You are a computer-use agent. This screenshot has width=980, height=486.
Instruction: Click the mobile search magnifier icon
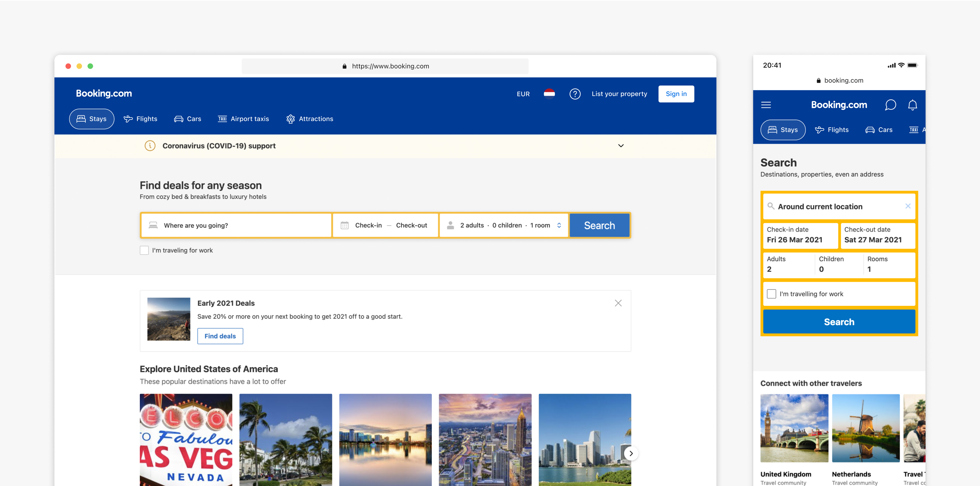[x=771, y=206]
